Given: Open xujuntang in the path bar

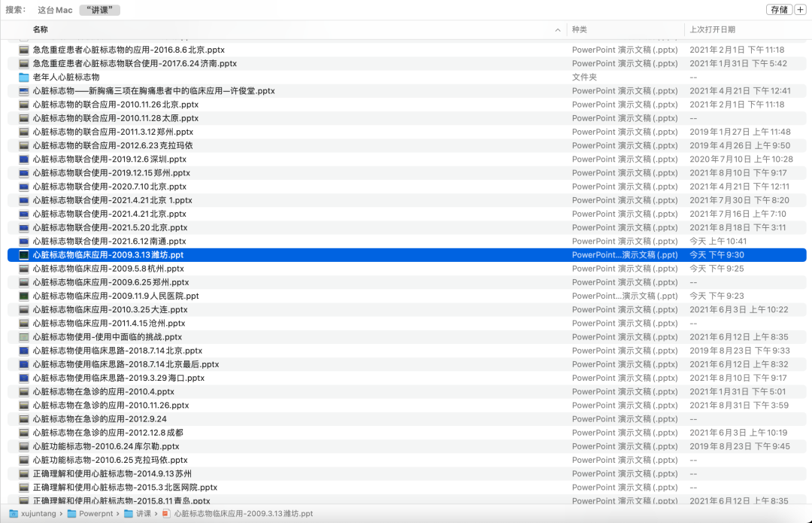Looking at the screenshot, I should 34,514.
